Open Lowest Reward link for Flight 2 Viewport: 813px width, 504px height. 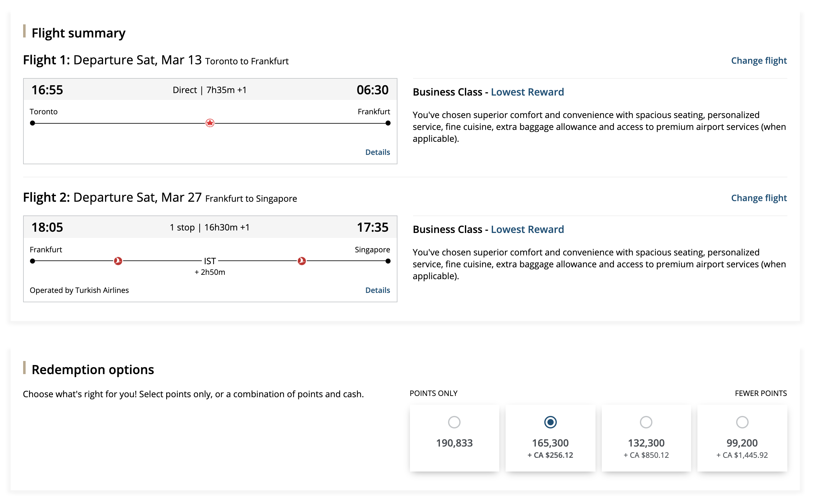527,229
